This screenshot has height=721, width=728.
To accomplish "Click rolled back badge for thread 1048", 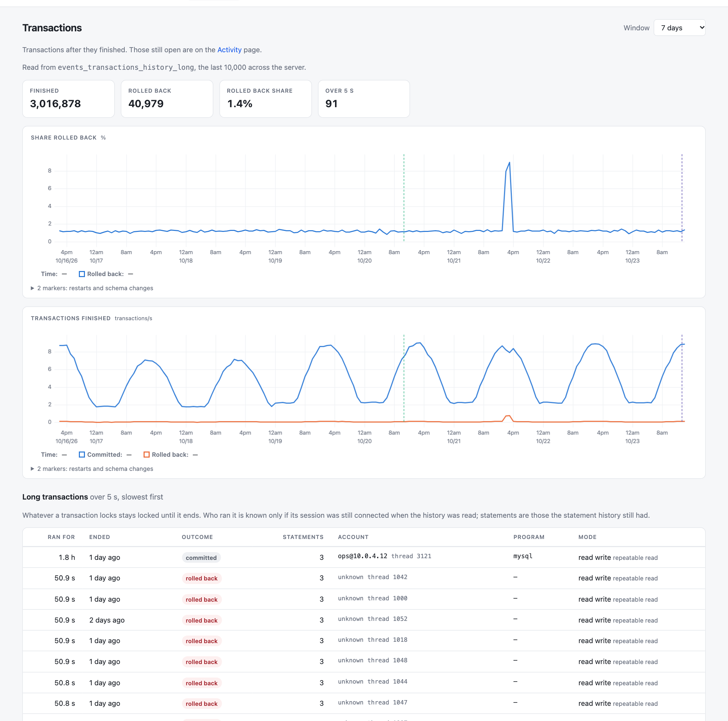I will click(x=202, y=662).
